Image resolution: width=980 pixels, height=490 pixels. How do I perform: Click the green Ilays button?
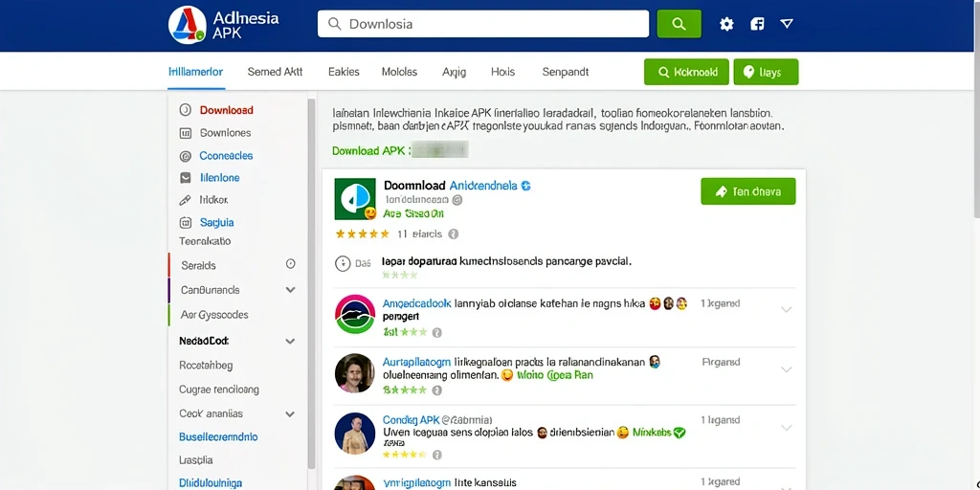pos(766,72)
